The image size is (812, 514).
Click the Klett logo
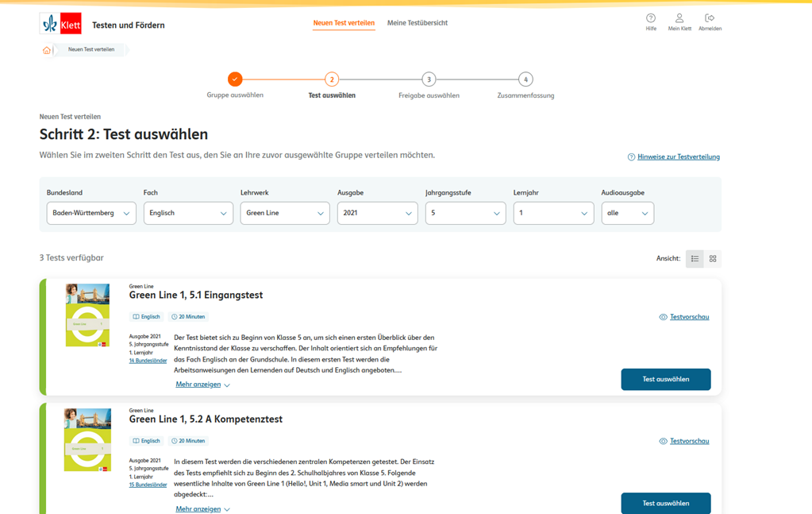pyautogui.click(x=60, y=24)
